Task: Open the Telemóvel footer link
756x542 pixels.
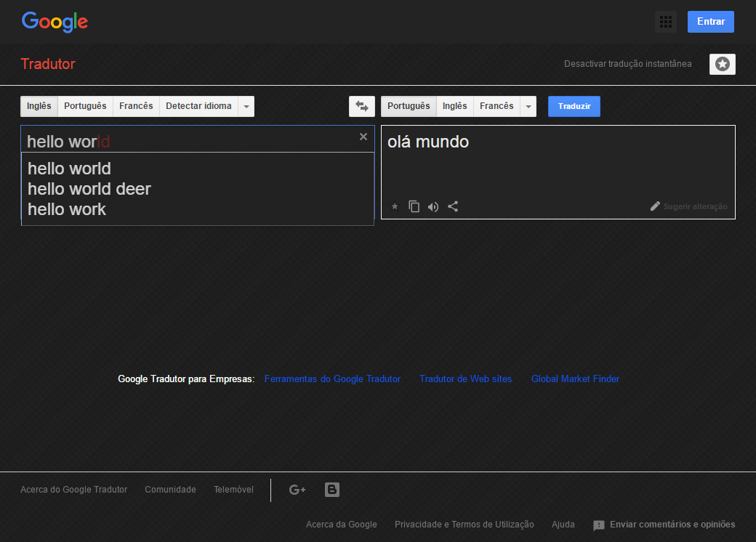Action: tap(233, 490)
